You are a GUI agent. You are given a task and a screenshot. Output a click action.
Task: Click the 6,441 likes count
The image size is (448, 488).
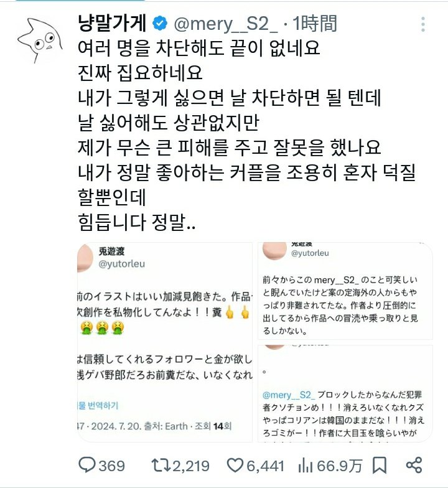[265, 466]
